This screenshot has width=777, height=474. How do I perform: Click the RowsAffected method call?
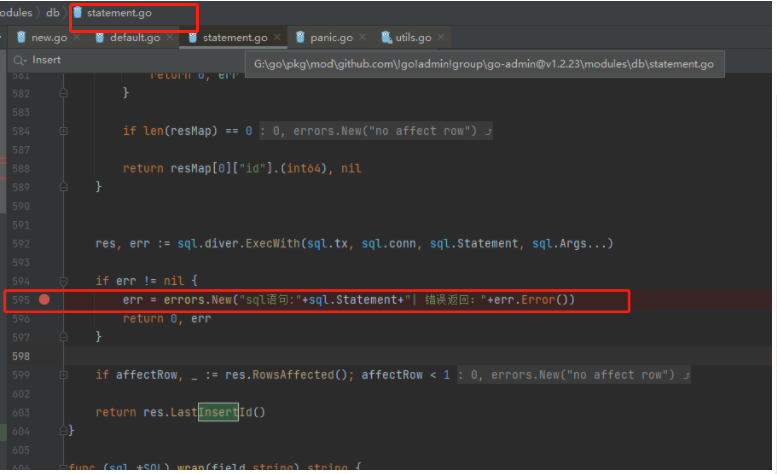293,375
